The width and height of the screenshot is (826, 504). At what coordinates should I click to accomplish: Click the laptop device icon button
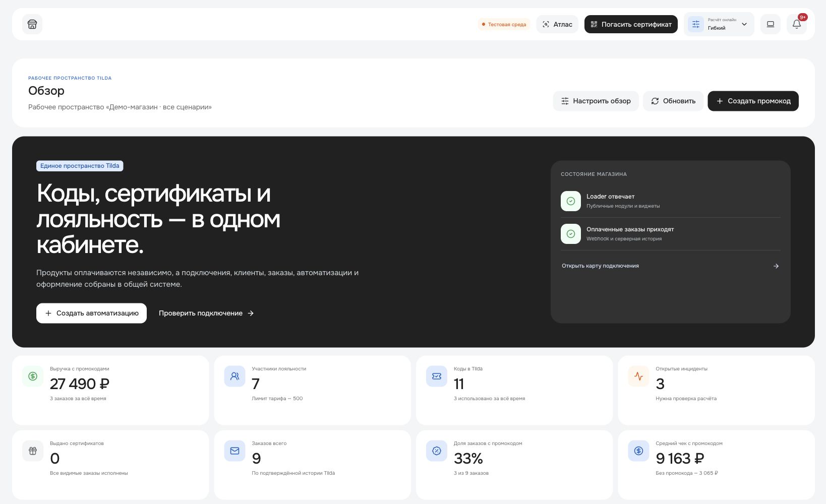click(x=771, y=24)
